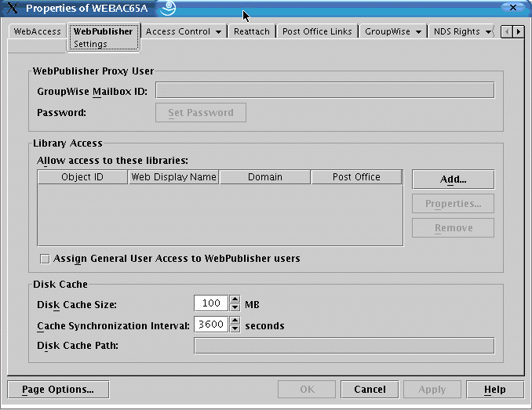This screenshot has width=532, height=410.
Task: Click the X window icon in title bar
Action: [13, 9]
